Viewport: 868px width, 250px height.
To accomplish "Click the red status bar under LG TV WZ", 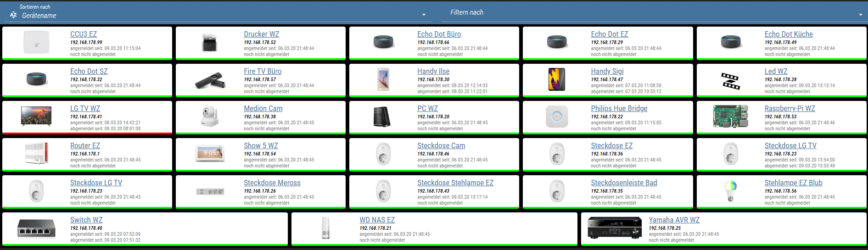I will pyautogui.click(x=87, y=133).
